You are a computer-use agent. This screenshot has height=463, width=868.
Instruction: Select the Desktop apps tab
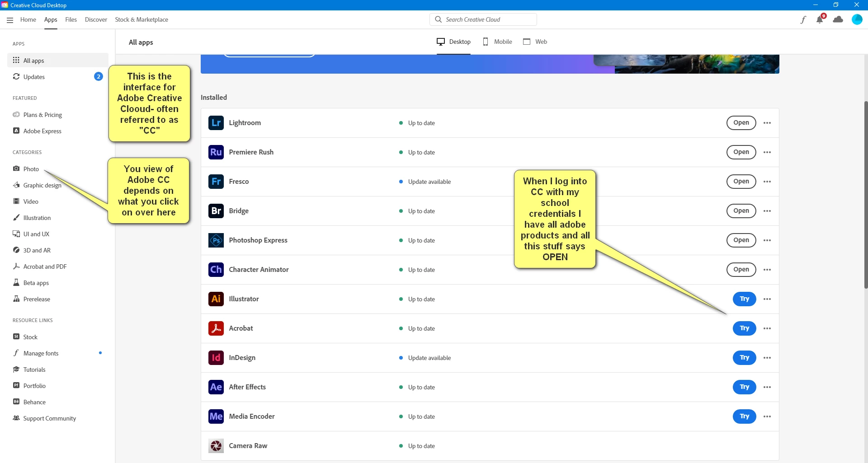pos(453,42)
